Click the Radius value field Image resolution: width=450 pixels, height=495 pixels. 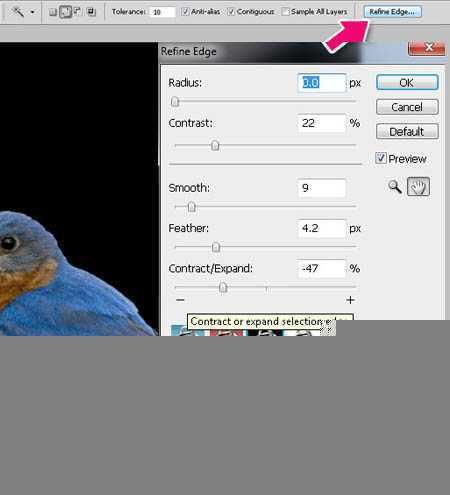322,83
